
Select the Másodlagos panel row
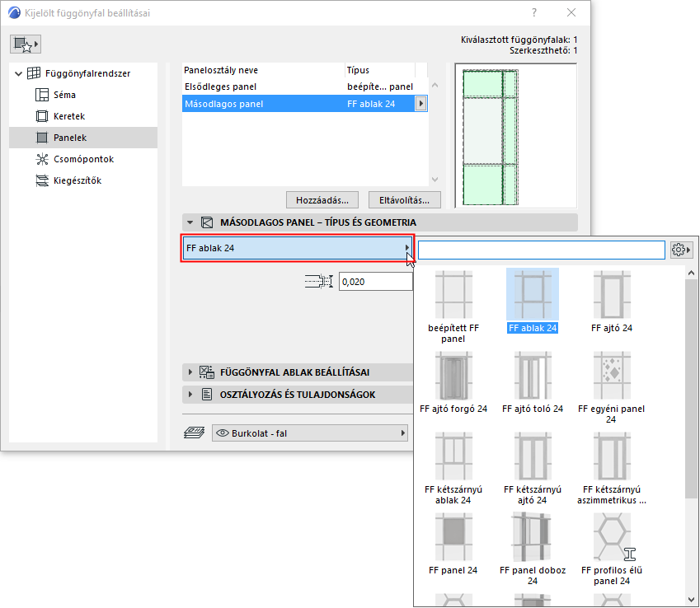(305, 104)
